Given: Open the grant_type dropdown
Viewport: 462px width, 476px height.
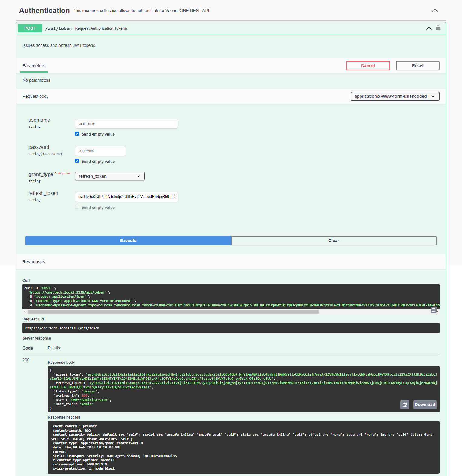Looking at the screenshot, I should click(x=110, y=176).
